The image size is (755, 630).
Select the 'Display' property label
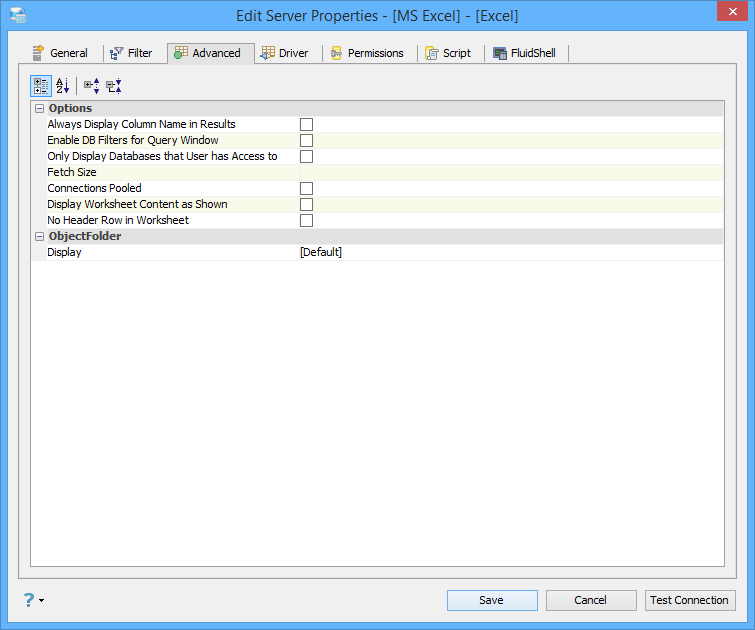(64, 252)
